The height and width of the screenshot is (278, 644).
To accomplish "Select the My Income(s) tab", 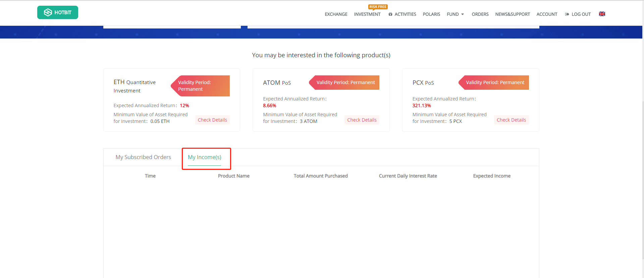I will tap(205, 157).
